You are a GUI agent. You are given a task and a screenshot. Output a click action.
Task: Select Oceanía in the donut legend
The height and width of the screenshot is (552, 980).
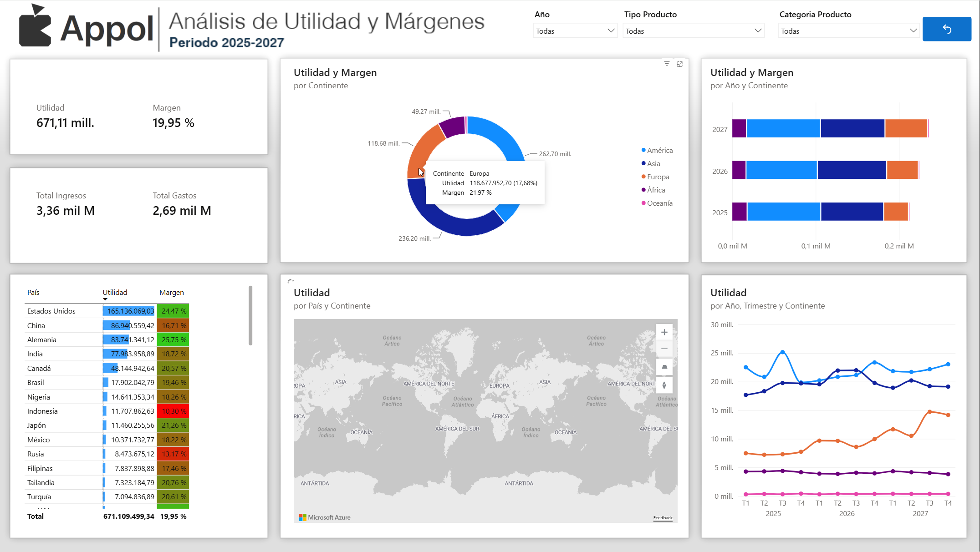[657, 203]
